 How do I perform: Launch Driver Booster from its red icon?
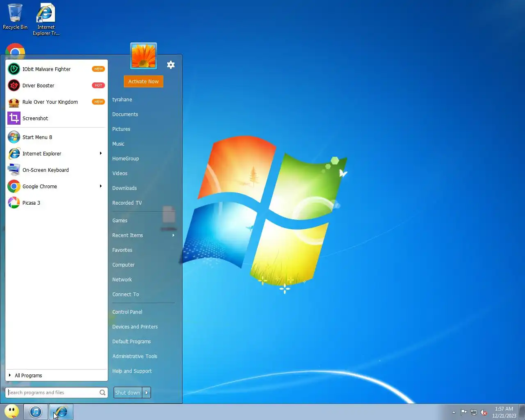tap(14, 85)
